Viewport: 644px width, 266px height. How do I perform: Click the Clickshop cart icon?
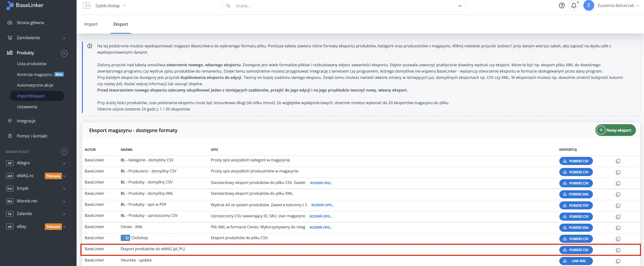click(x=125, y=238)
